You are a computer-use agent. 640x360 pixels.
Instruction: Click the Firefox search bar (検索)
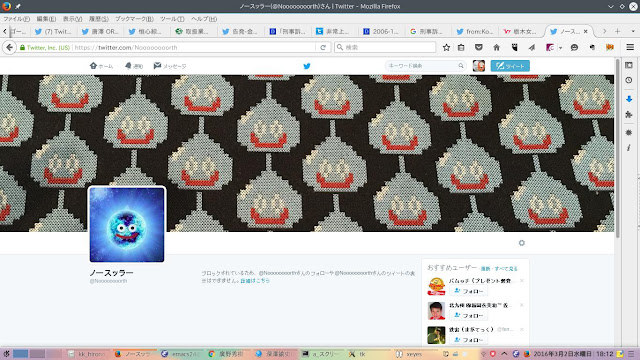(x=385, y=47)
